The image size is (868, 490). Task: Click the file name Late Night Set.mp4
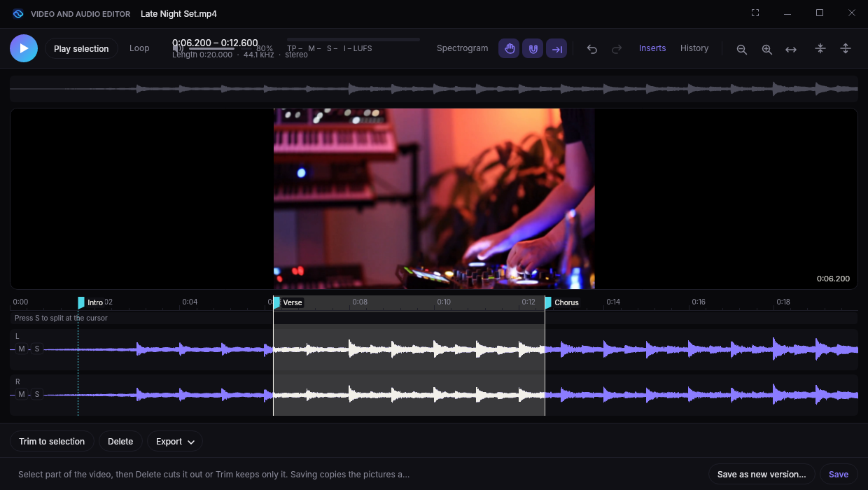tap(178, 13)
